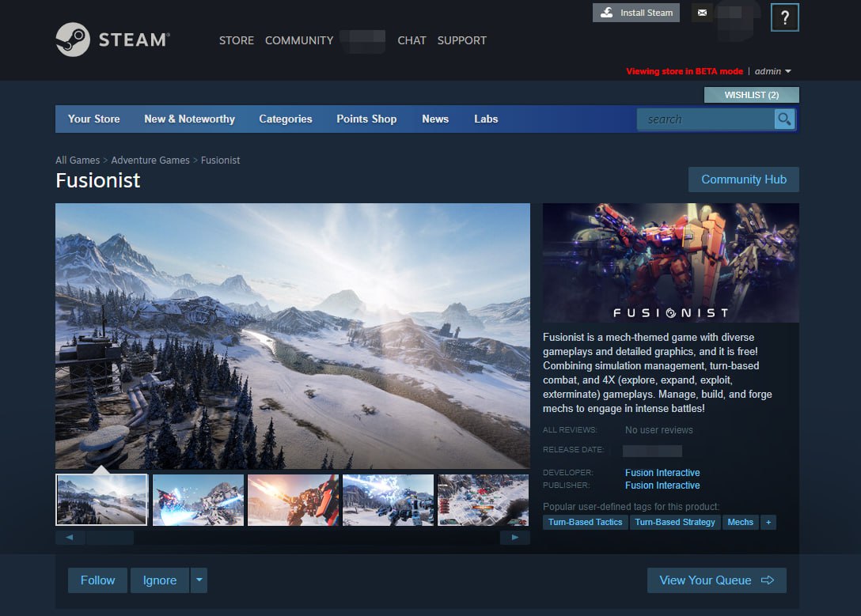Screen dimensions: 861x616
Task: Click the plus icon to add tags
Action: pyautogui.click(x=768, y=522)
